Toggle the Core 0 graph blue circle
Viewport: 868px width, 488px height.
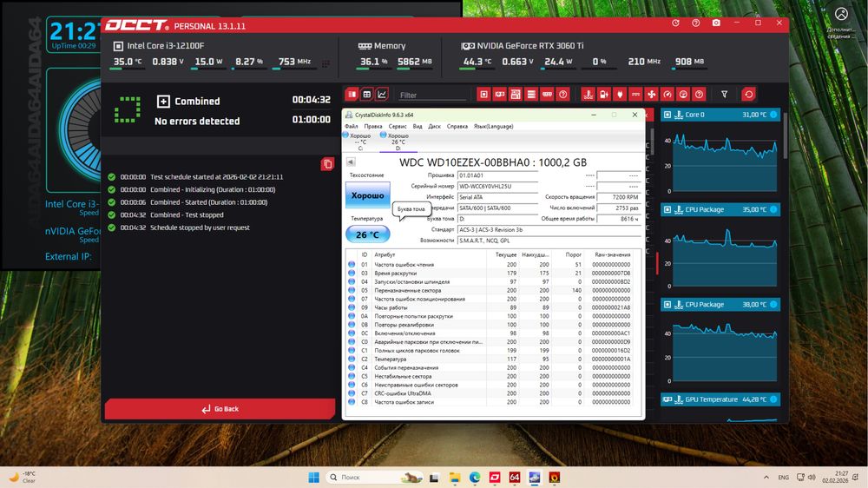[x=773, y=115]
